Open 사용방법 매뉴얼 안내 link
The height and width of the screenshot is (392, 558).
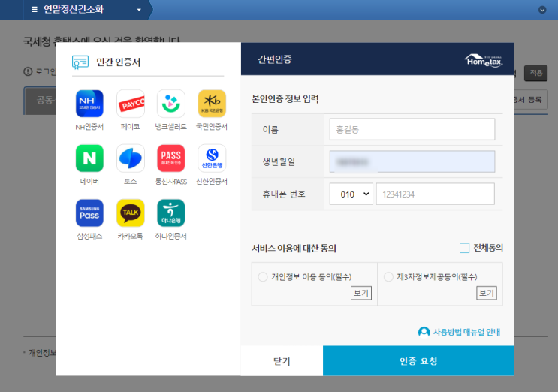[x=466, y=332]
